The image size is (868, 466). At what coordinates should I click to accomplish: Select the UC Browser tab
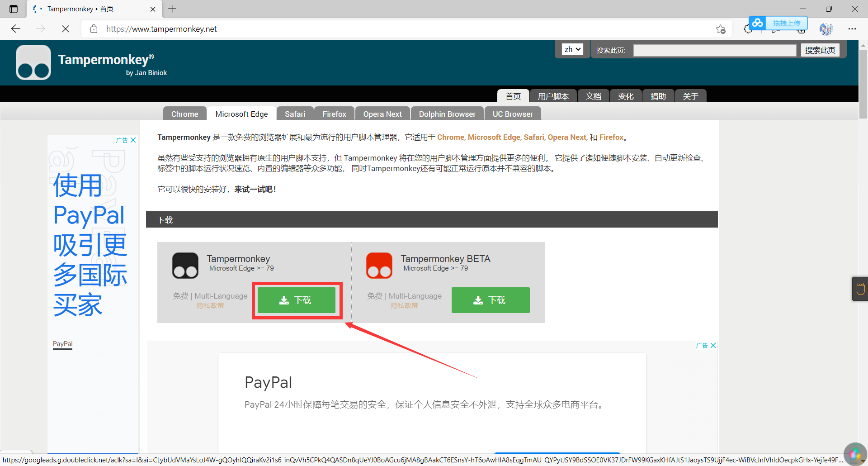point(513,114)
